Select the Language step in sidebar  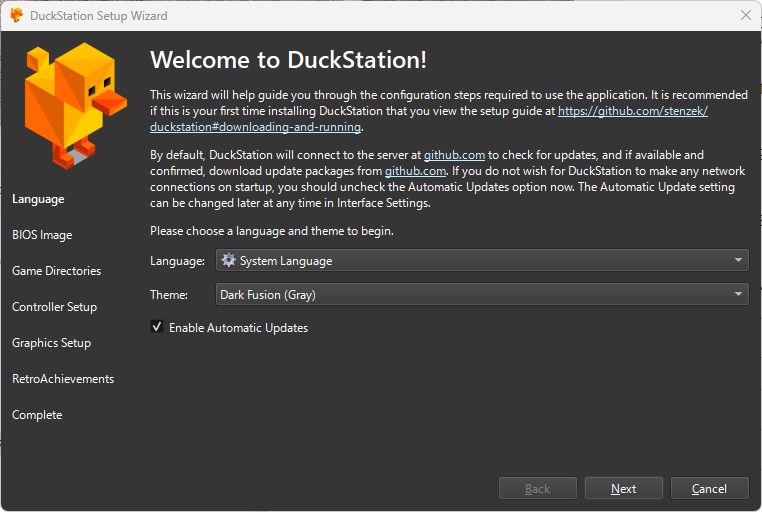pos(38,199)
